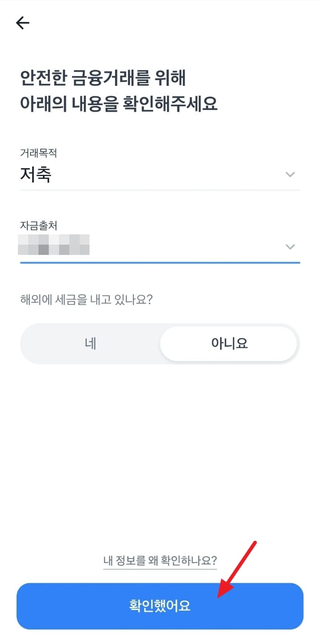Click the 거래목적 dropdown chevron icon

(290, 174)
